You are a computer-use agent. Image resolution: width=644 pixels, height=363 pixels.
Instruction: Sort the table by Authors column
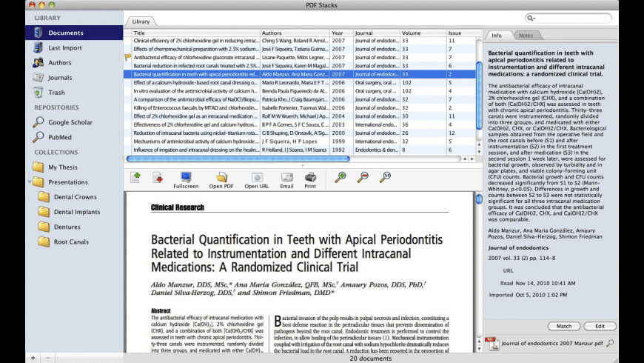tap(295, 33)
